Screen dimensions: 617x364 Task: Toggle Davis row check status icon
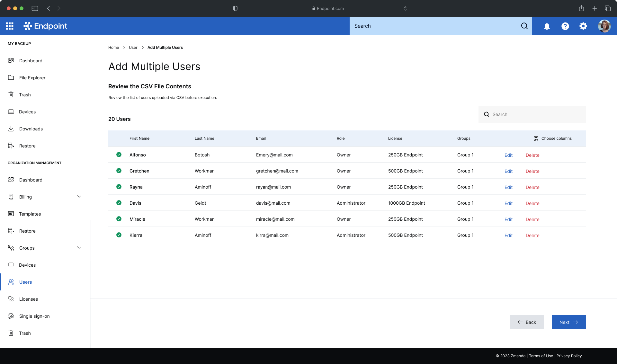point(119,203)
